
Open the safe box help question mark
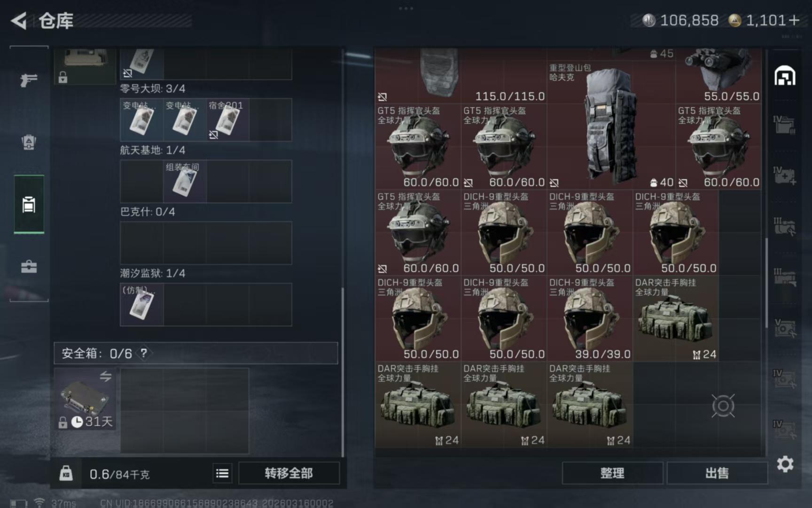pyautogui.click(x=144, y=353)
